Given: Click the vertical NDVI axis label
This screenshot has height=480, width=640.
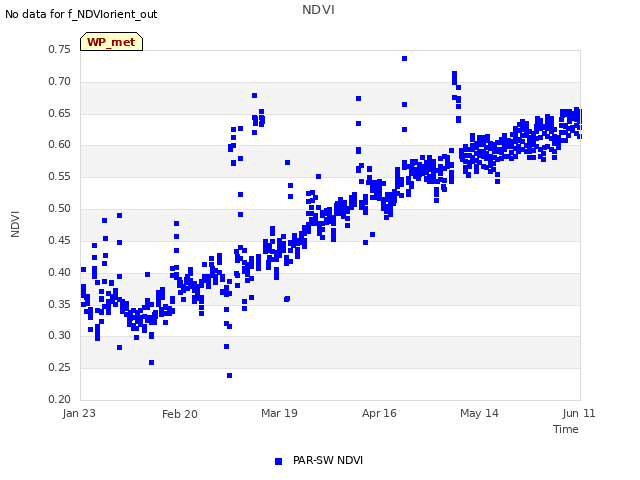Looking at the screenshot, I should pos(15,224).
